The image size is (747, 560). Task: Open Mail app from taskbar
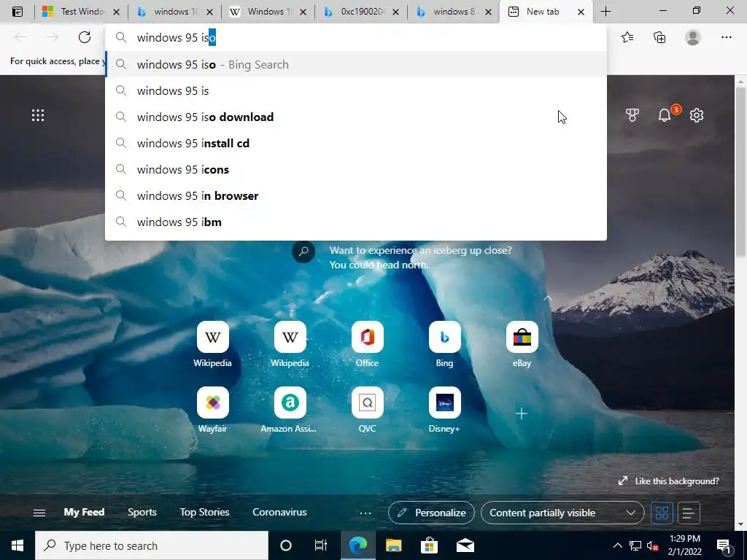[x=465, y=545]
